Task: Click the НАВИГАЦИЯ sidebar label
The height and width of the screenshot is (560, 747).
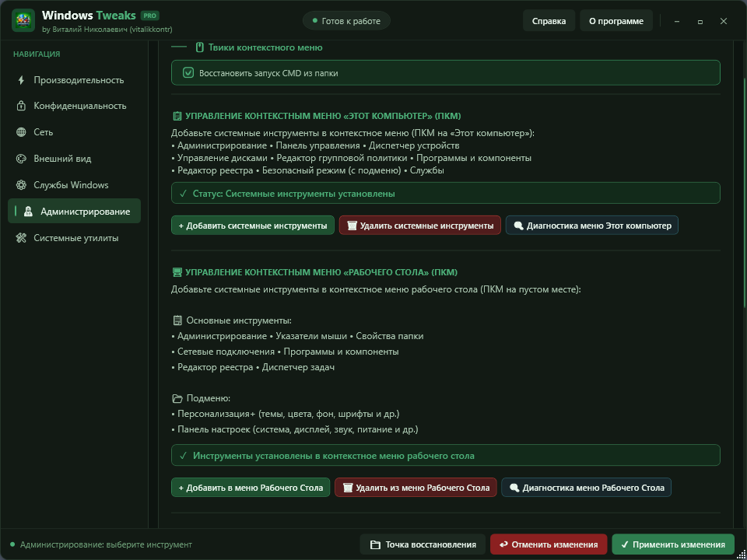Action: tap(37, 54)
